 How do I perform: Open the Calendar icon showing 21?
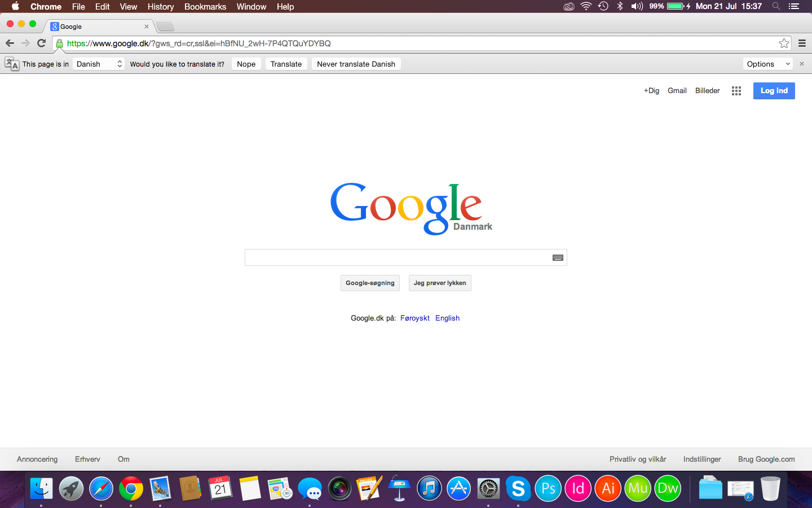pyautogui.click(x=220, y=488)
